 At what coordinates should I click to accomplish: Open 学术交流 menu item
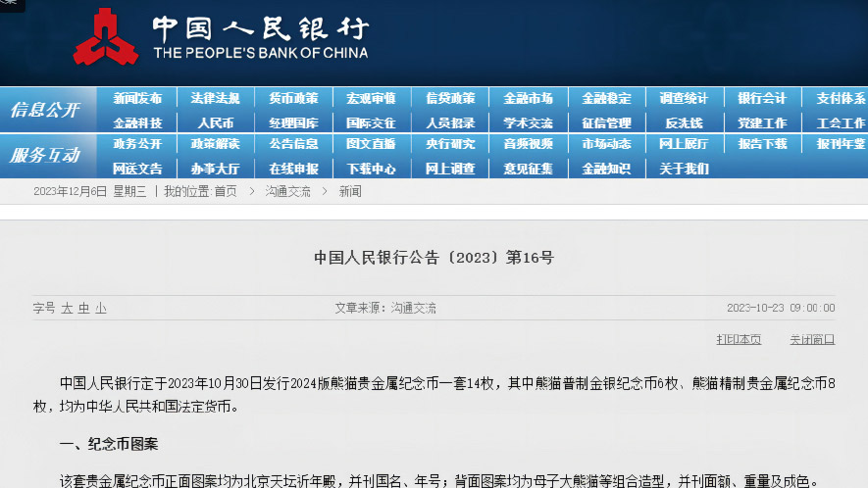coord(528,122)
